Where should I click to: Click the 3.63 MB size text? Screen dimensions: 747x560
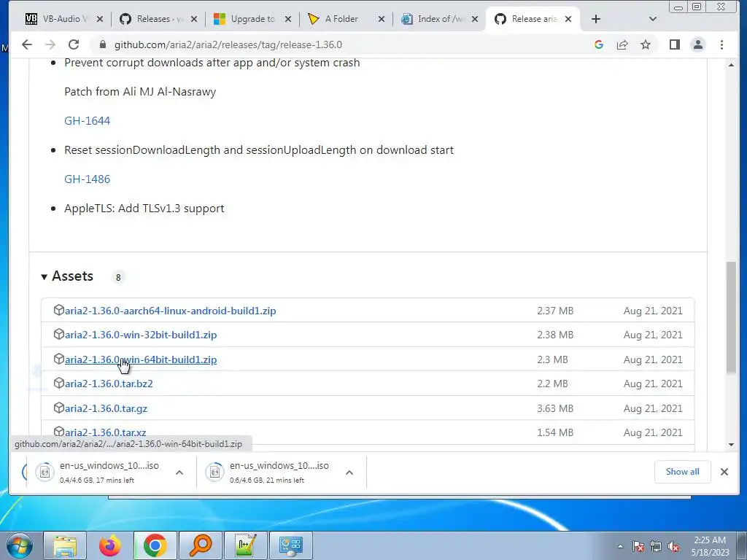555,408
